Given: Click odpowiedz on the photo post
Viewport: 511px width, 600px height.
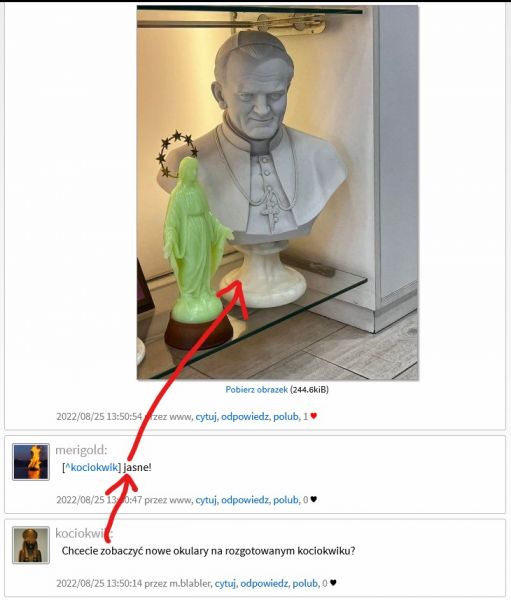Looking at the screenshot, I should [245, 416].
